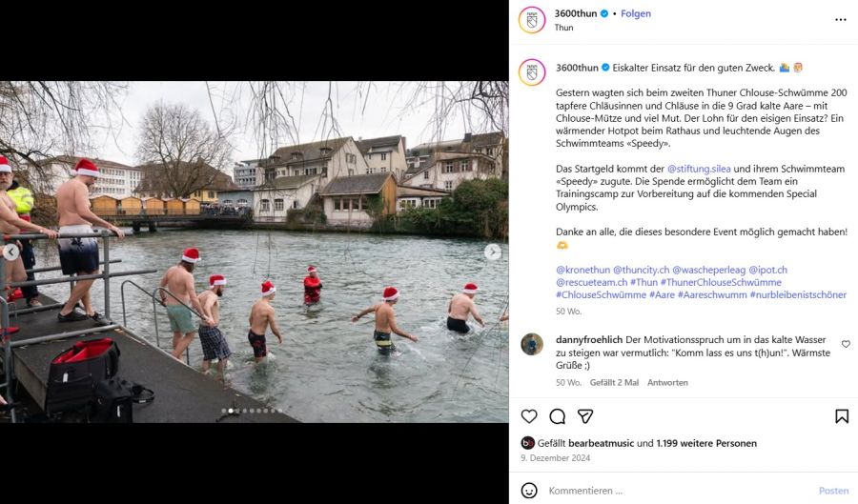The width and height of the screenshot is (858, 504).
Task: Follow 3600thun with the Folgen button
Action: pos(636,14)
